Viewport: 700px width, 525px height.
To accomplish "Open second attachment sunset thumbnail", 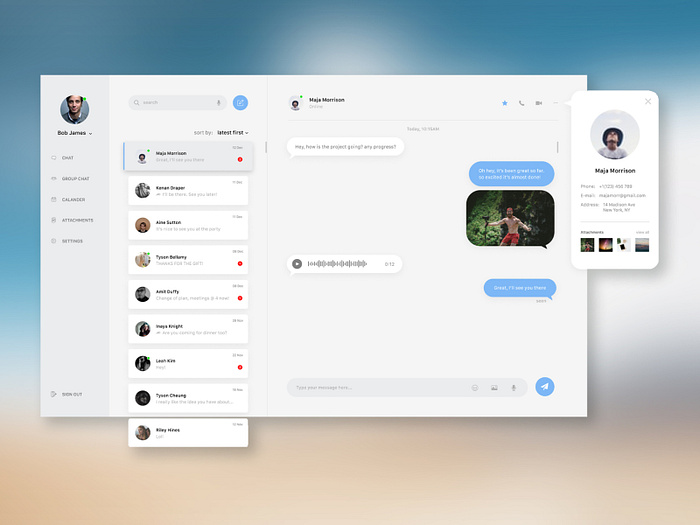I will [x=605, y=245].
